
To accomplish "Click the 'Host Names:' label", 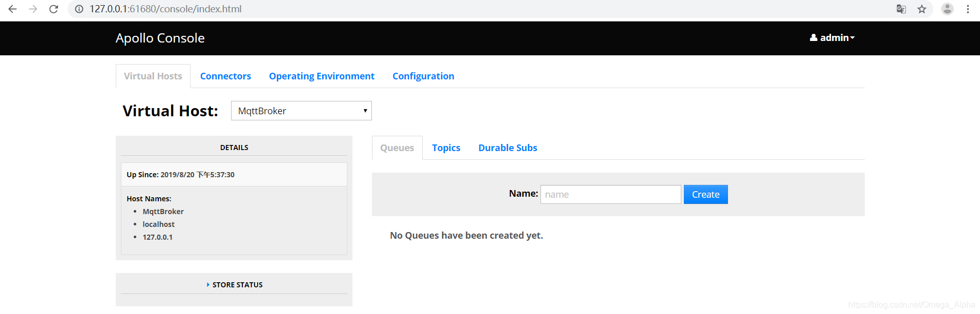I will pos(149,199).
